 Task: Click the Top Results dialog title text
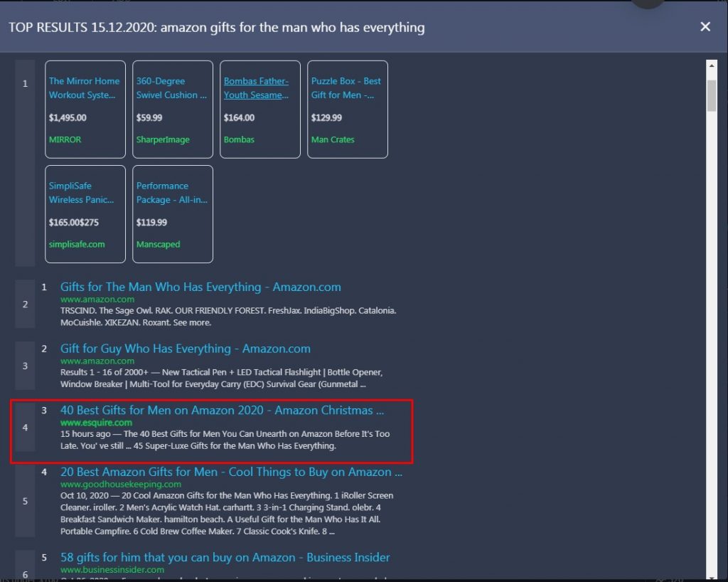click(217, 28)
